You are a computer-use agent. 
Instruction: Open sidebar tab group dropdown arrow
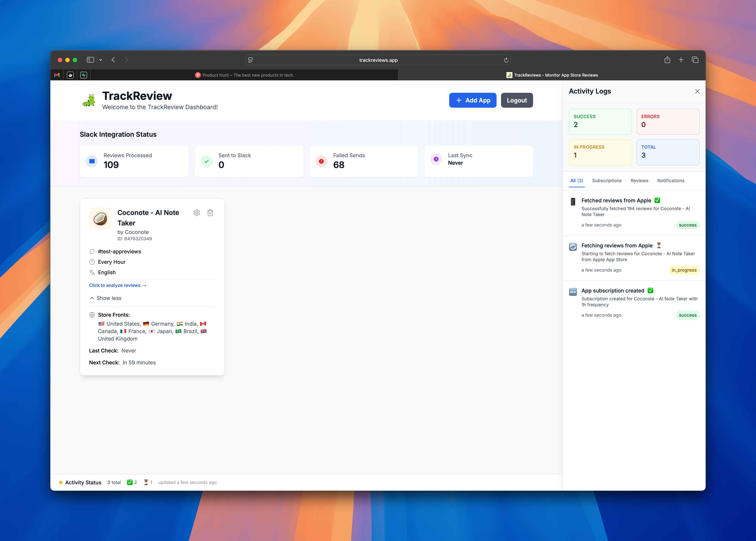click(x=101, y=60)
